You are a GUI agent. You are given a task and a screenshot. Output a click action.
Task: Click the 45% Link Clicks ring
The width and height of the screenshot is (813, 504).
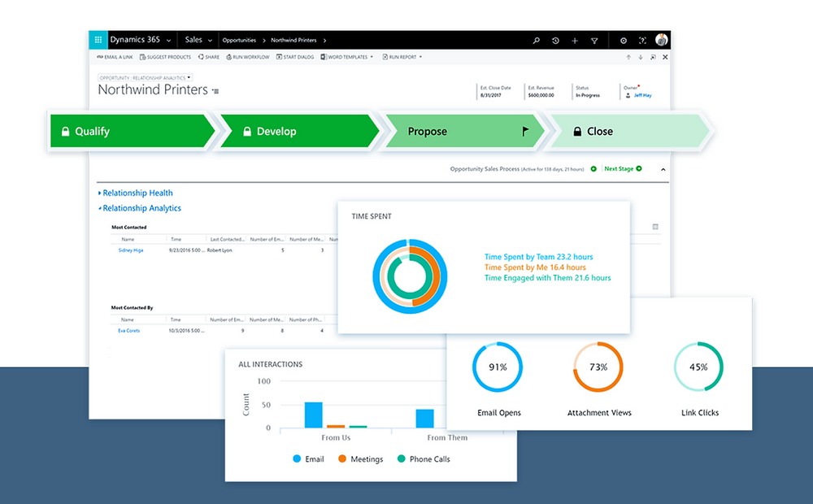pyautogui.click(x=698, y=367)
